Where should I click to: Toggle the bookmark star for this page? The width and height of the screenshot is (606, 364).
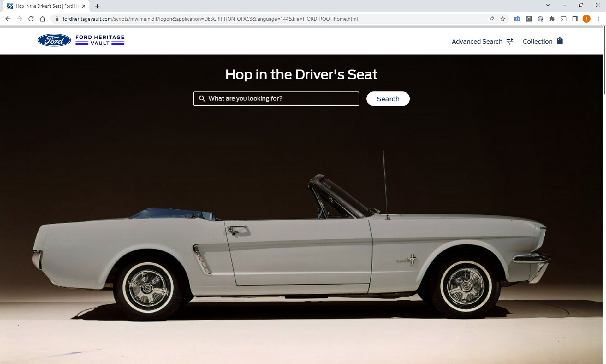[503, 19]
